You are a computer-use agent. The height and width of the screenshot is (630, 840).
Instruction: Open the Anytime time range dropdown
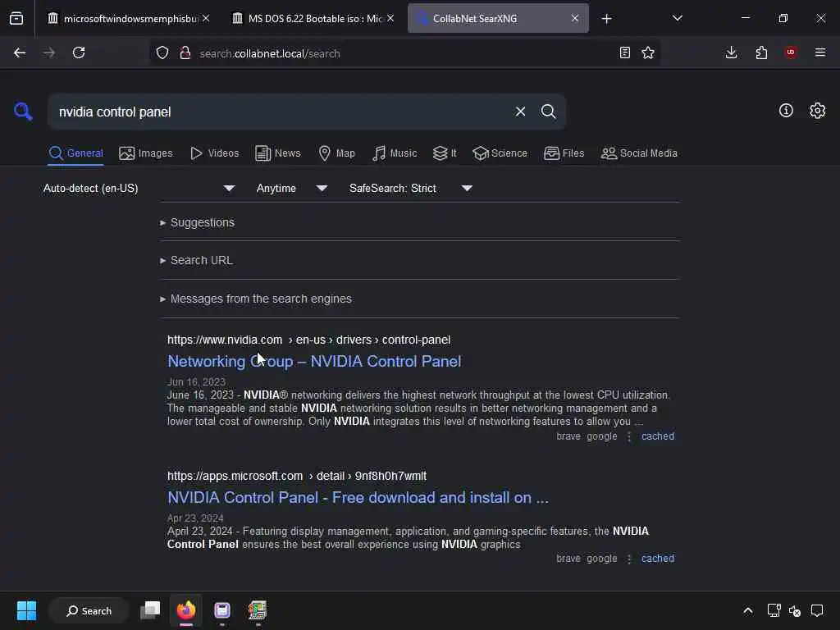click(291, 188)
